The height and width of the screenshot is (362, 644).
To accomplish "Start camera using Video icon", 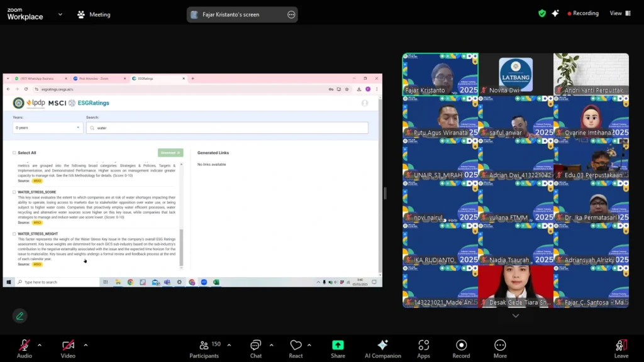I will click(x=68, y=345).
